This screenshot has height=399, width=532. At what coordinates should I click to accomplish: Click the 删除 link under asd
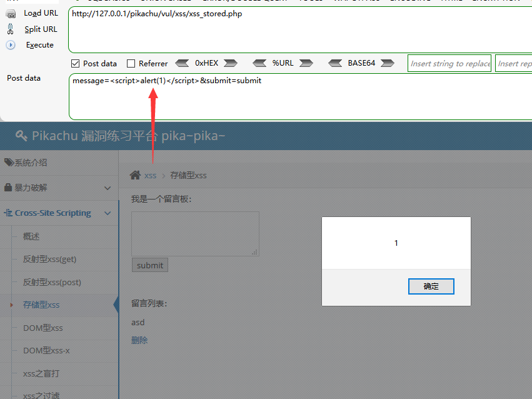pos(139,340)
